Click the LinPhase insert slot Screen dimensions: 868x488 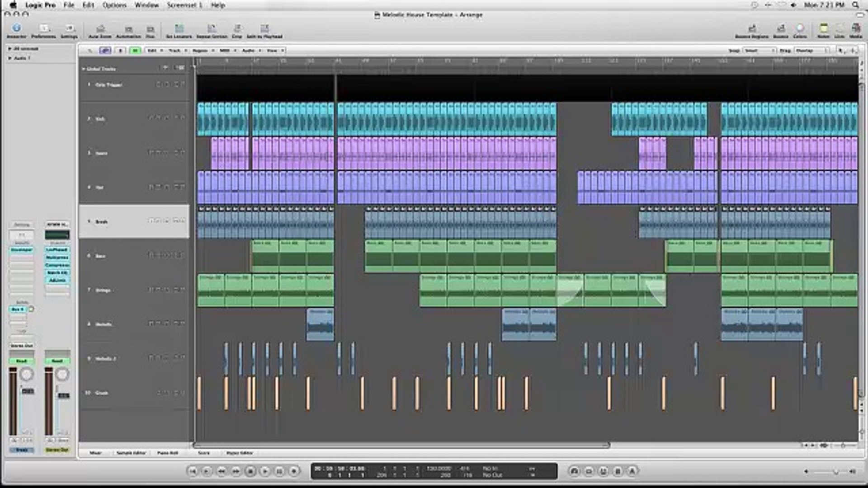[x=57, y=250]
